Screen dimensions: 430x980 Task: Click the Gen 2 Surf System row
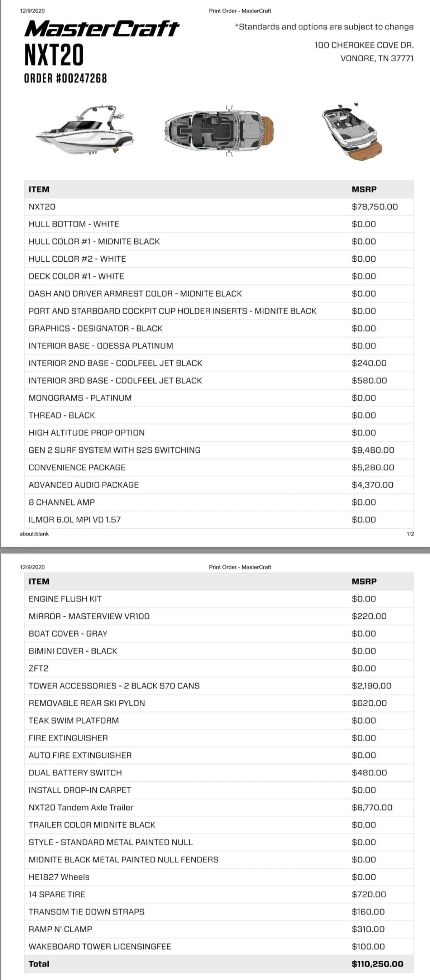[114, 450]
